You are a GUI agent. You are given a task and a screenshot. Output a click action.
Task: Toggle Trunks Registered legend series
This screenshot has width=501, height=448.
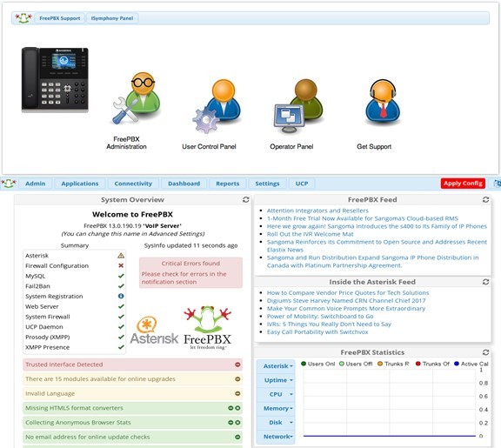[x=393, y=364]
